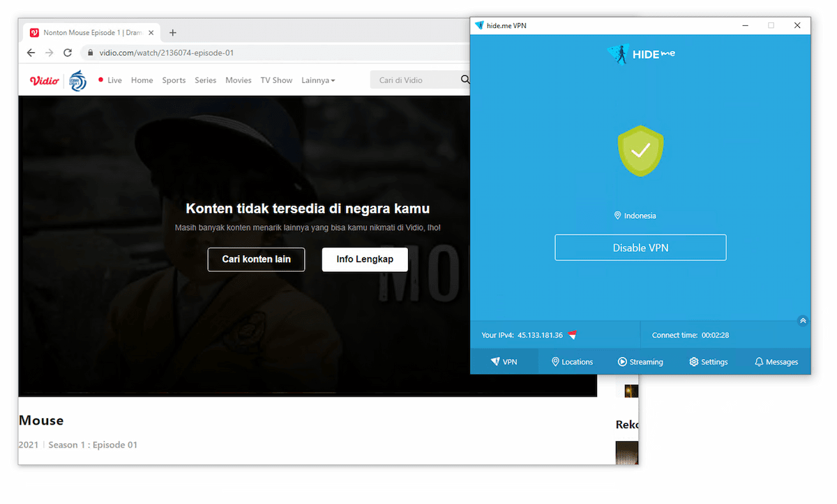This screenshot has width=837, height=504.
Task: Open the Movies menu item
Action: click(238, 80)
